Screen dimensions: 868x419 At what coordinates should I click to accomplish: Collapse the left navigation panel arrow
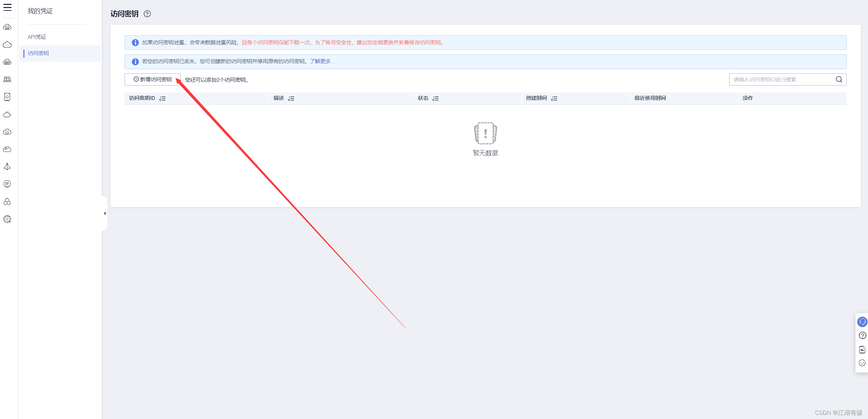(105, 213)
